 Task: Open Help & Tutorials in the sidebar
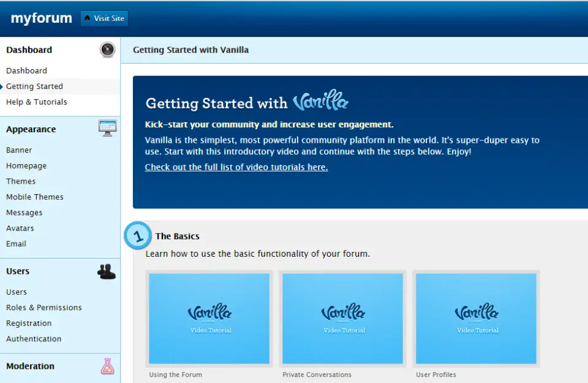tap(37, 102)
